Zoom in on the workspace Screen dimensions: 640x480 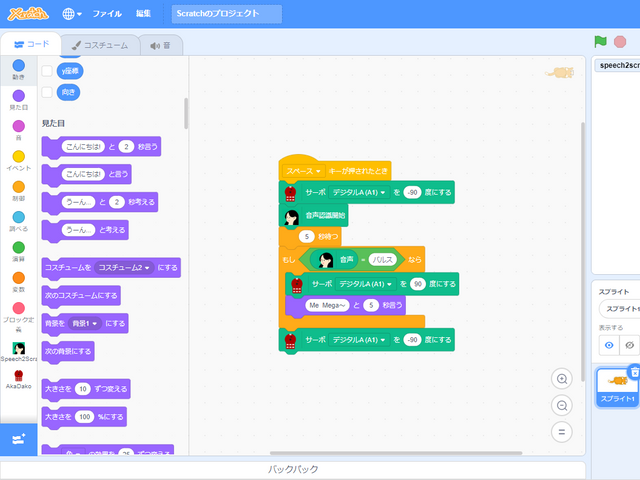[562, 379]
